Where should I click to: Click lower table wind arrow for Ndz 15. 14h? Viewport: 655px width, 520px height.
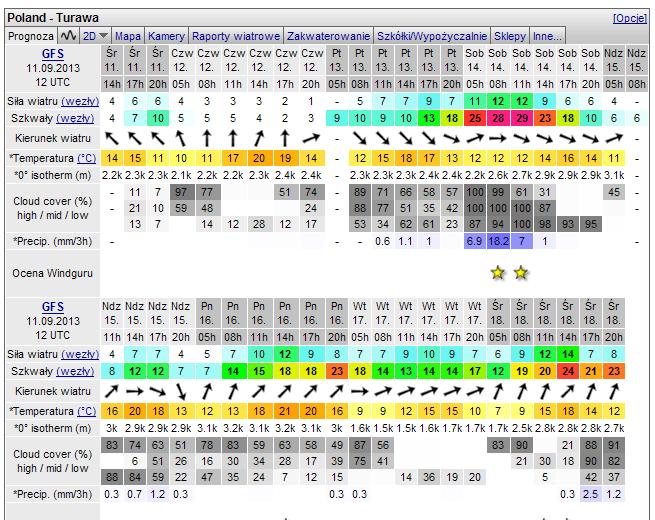click(x=135, y=391)
